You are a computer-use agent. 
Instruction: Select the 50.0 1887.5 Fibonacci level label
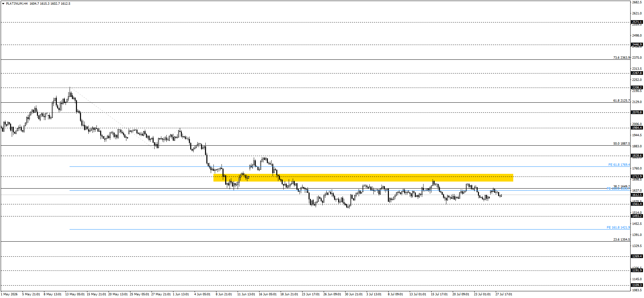click(621, 144)
